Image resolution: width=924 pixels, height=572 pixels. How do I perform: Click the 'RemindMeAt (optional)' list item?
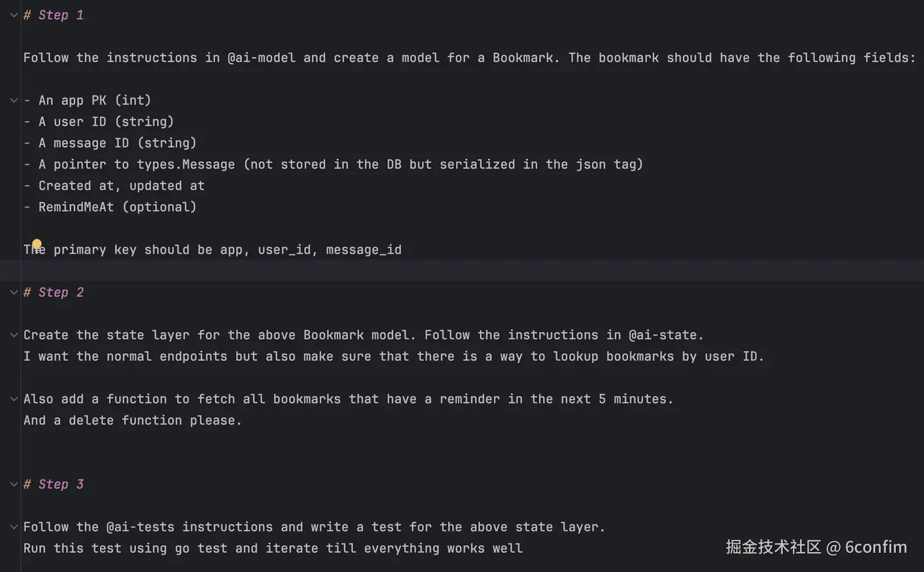pos(117,207)
